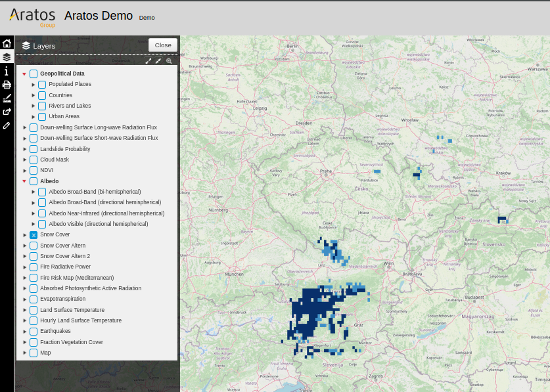Collapse the Geopolitical Data group
Screen dimensions: 550x392
click(24, 74)
